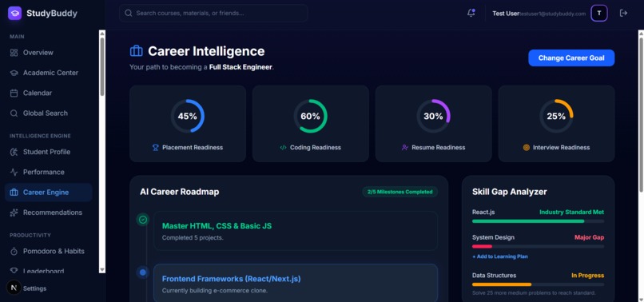The width and height of the screenshot is (644, 302).
Task: Click the 25% Interview Readiness ring
Action: click(556, 117)
